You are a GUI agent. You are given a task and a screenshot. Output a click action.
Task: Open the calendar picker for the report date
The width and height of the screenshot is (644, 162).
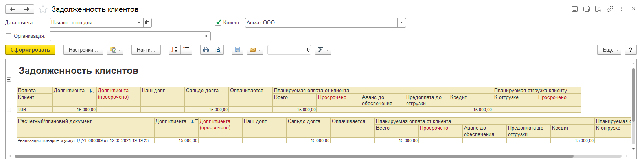point(147,23)
